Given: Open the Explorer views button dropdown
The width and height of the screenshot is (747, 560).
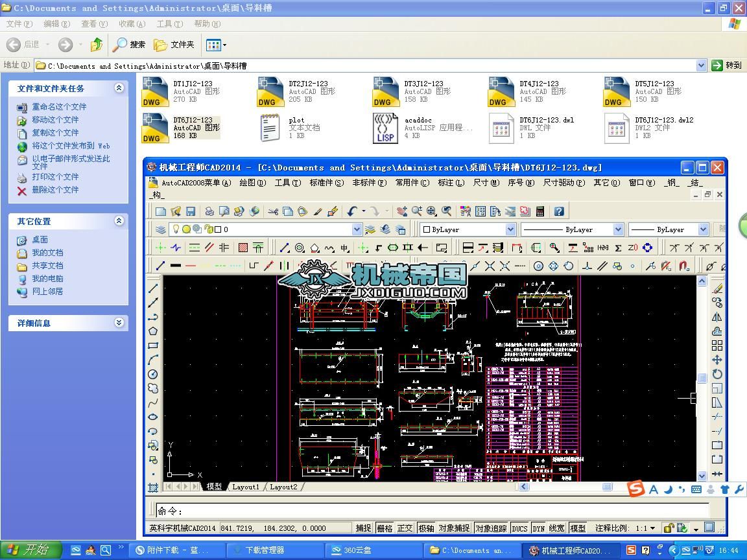Looking at the screenshot, I should (224, 45).
